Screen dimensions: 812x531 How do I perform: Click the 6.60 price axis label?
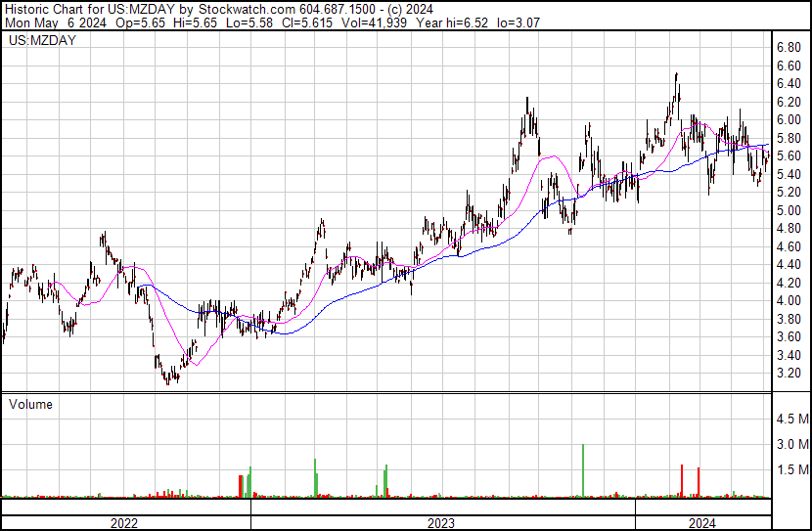789,66
